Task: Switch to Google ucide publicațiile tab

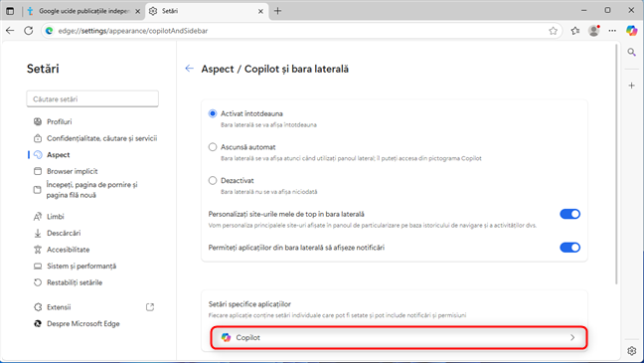Action: [83, 11]
